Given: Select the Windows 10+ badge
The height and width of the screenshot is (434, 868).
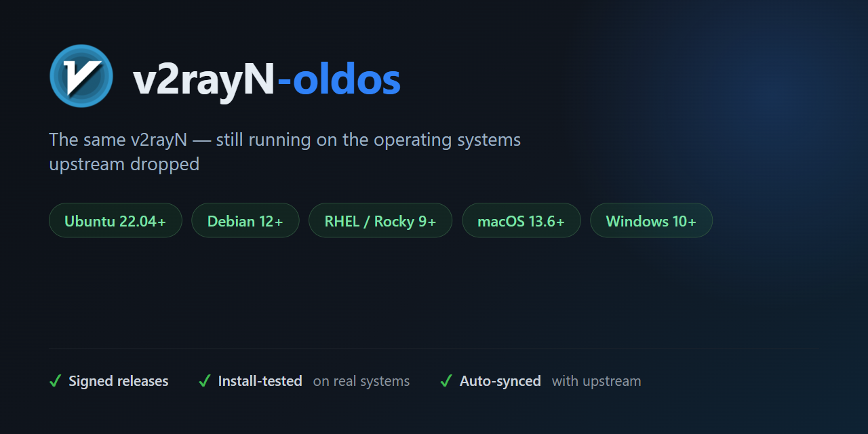Looking at the screenshot, I should (x=651, y=220).
